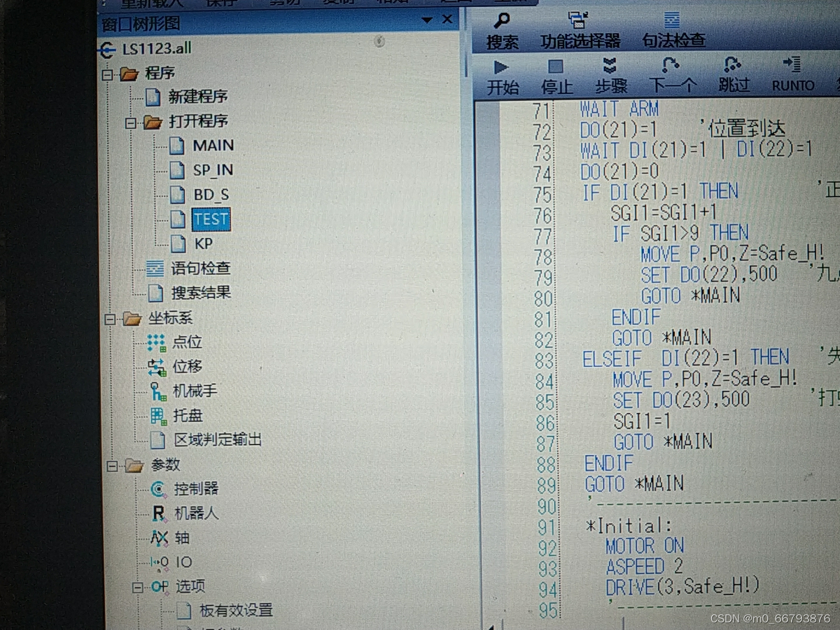This screenshot has height=630, width=840.
Task: Click the '*Initial:' label line
Action: [629, 526]
